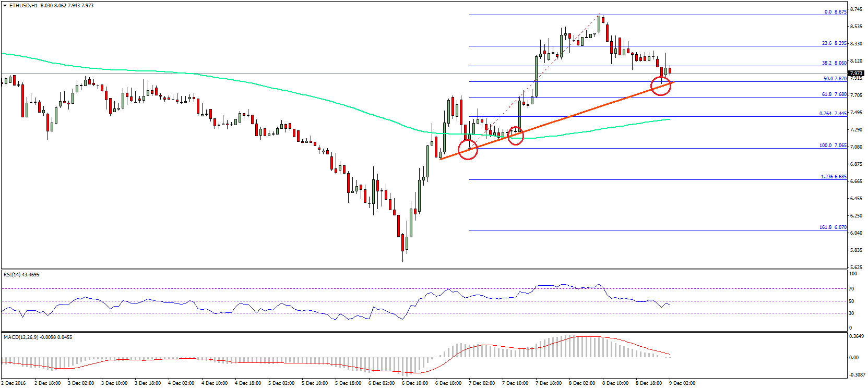Click the 9 Dec 02:00 time label
Image resolution: width=868 pixels, height=389 pixels.
click(x=682, y=383)
